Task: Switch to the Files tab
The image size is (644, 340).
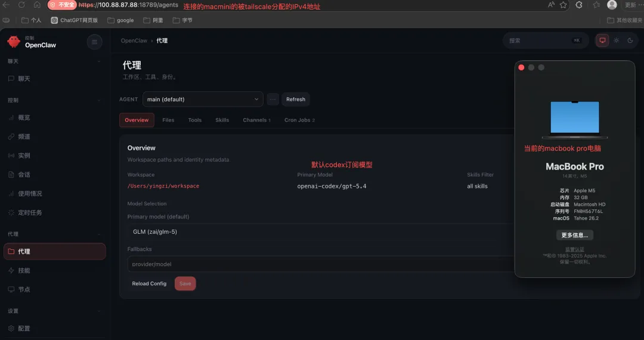Action: point(168,120)
